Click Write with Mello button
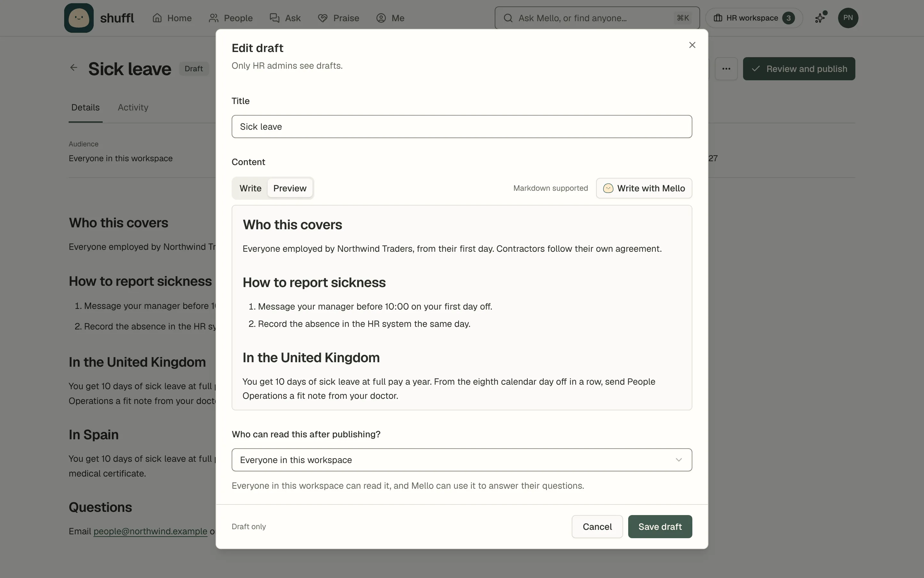Screen dimensions: 924x578 pos(644,188)
